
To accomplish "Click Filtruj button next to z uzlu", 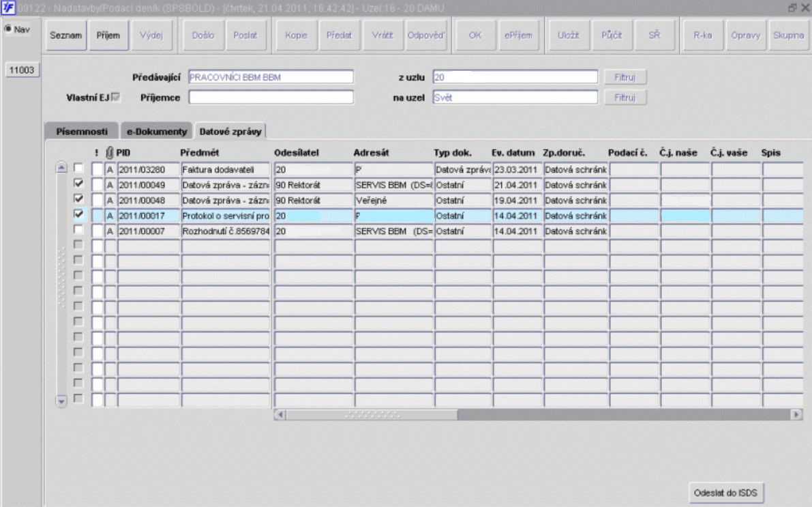I will [x=625, y=77].
